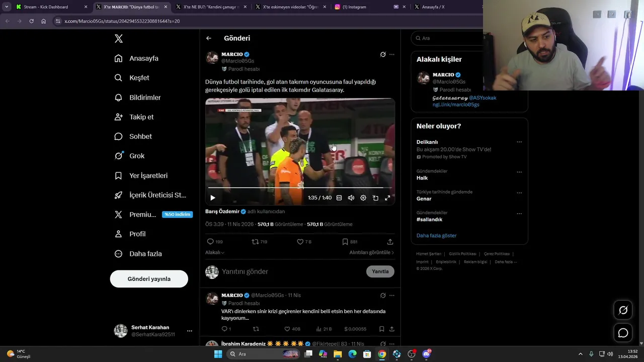This screenshot has width=644, height=362.
Task: Mute the video sound
Action: pos(351,198)
